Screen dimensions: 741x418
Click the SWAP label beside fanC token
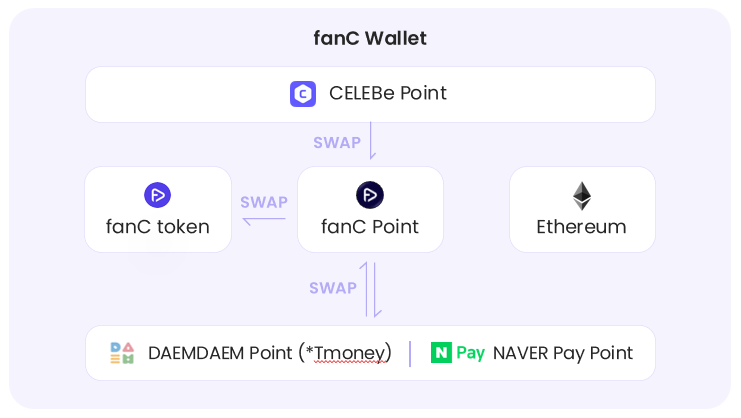(x=264, y=202)
